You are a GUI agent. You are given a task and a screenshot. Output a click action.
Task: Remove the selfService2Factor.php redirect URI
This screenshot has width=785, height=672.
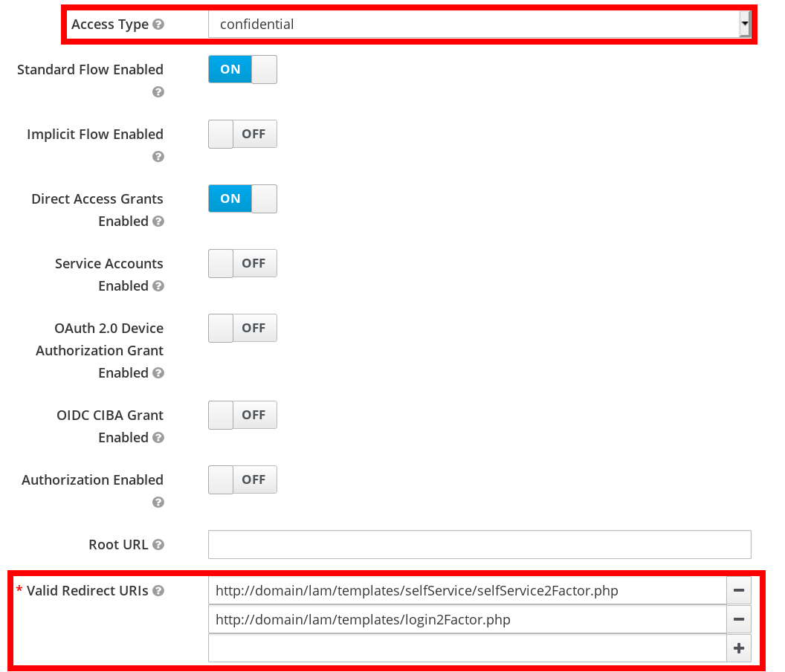pyautogui.click(x=738, y=591)
